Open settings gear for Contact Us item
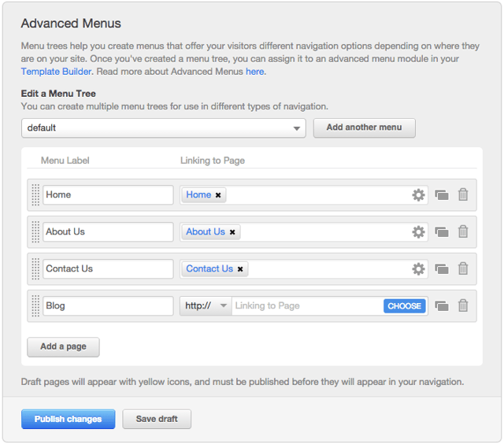The width and height of the screenshot is (504, 444). tap(418, 268)
